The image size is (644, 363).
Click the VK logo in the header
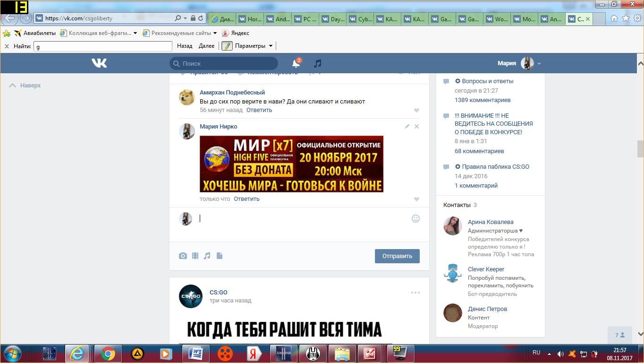(99, 63)
